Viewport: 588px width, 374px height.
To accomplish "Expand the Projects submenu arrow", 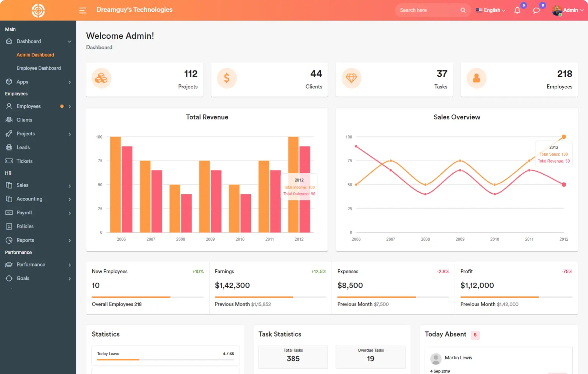I will pyautogui.click(x=69, y=134).
